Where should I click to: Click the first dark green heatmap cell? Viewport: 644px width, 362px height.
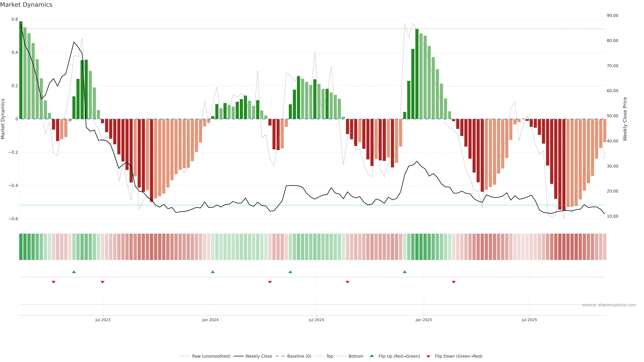[x=21, y=247]
